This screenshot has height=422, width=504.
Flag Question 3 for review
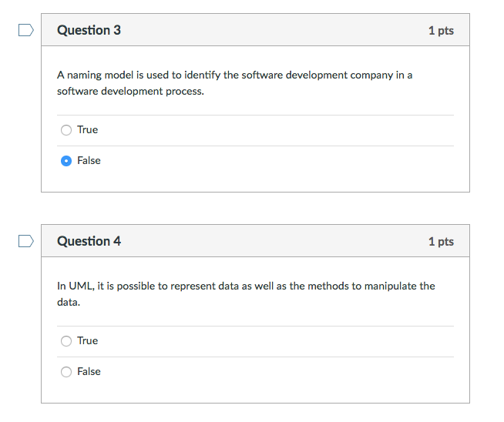pyautogui.click(x=26, y=30)
